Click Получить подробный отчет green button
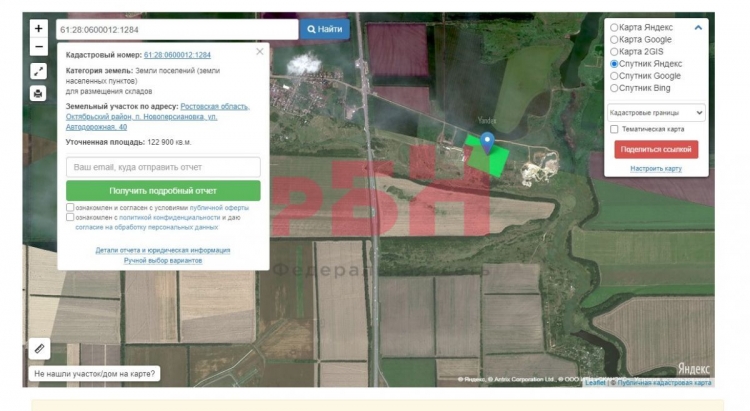 coord(163,190)
